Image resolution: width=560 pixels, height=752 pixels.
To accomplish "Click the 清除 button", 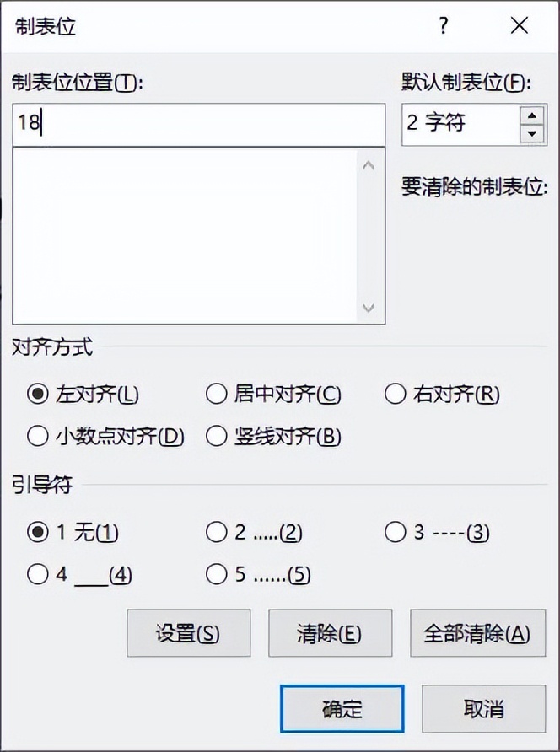I will coord(330,633).
